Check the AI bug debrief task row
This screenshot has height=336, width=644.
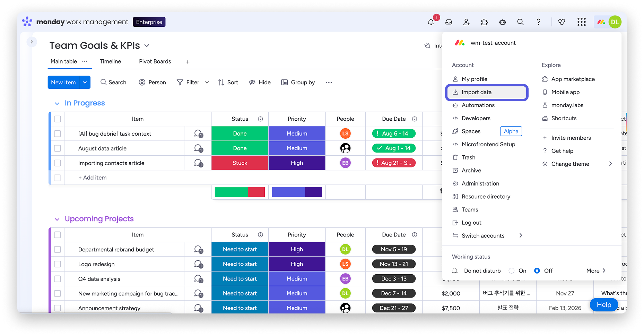pyautogui.click(x=58, y=133)
